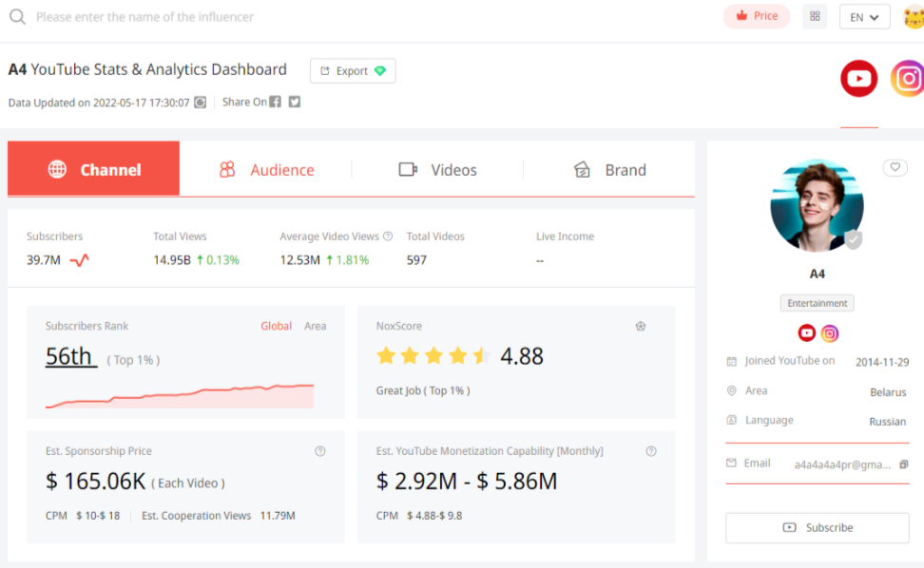Screen dimensions: 924x568
Task: Click the monetization range $ 2.92M - $ 5.86M
Action: tap(467, 482)
